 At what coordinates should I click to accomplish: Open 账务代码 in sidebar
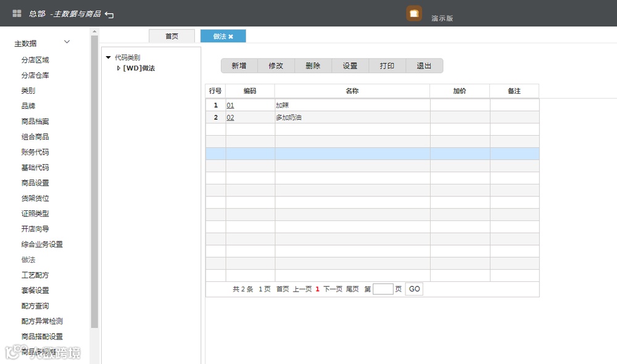(x=35, y=152)
